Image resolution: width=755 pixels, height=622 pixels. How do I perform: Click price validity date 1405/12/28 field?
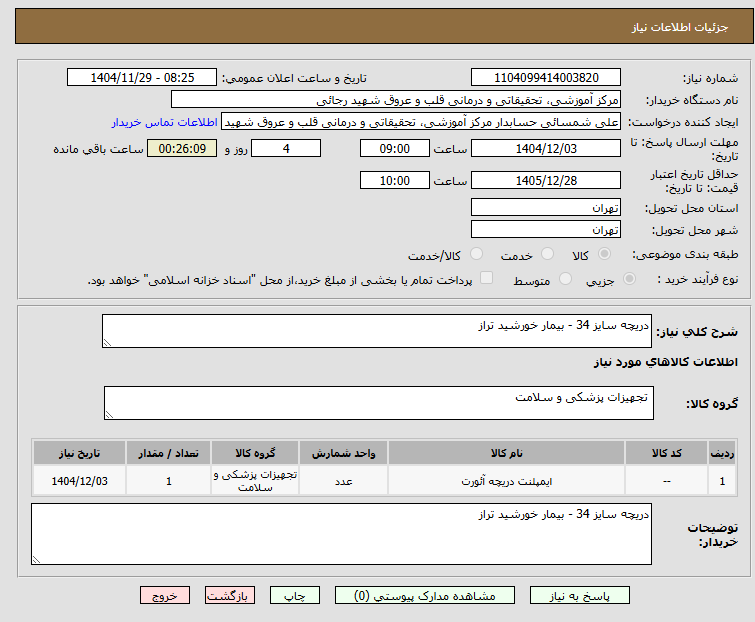(x=546, y=180)
